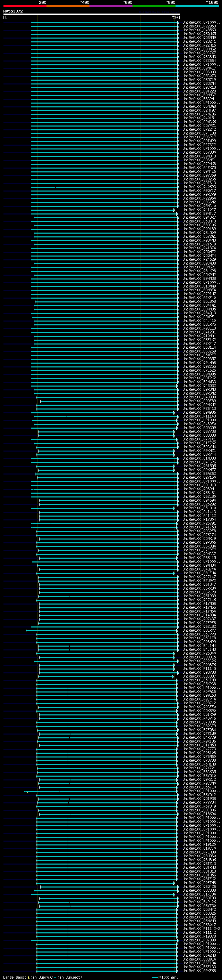The image size is (222, 980).
Task: Select hit UniRef100_A9XHZ1
Action: coord(199,451)
